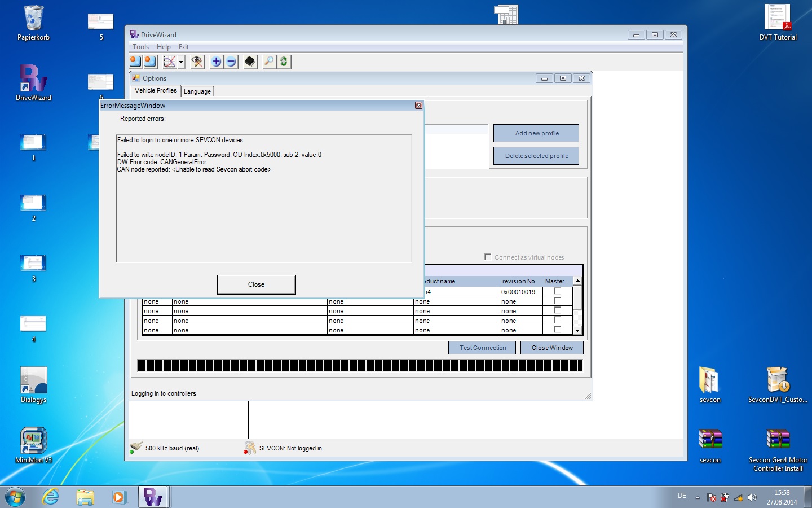
Task: Click the Test Connection button
Action: [x=482, y=348]
